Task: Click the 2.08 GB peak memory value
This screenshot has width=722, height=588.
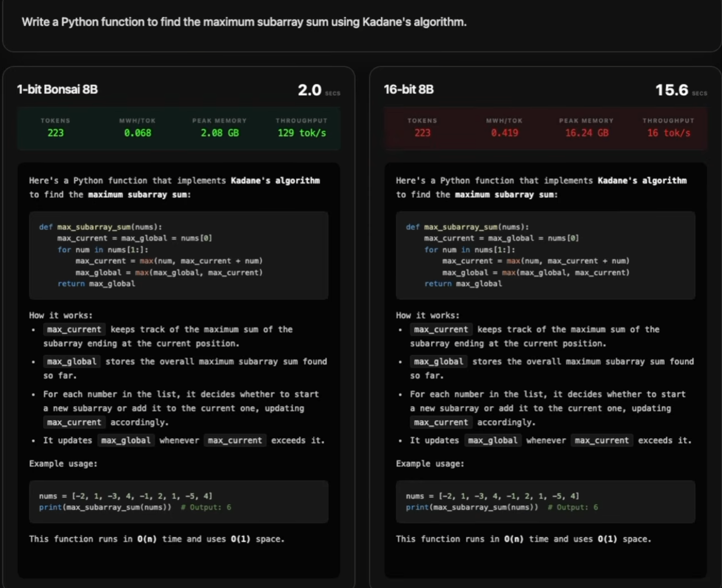Action: (x=220, y=133)
